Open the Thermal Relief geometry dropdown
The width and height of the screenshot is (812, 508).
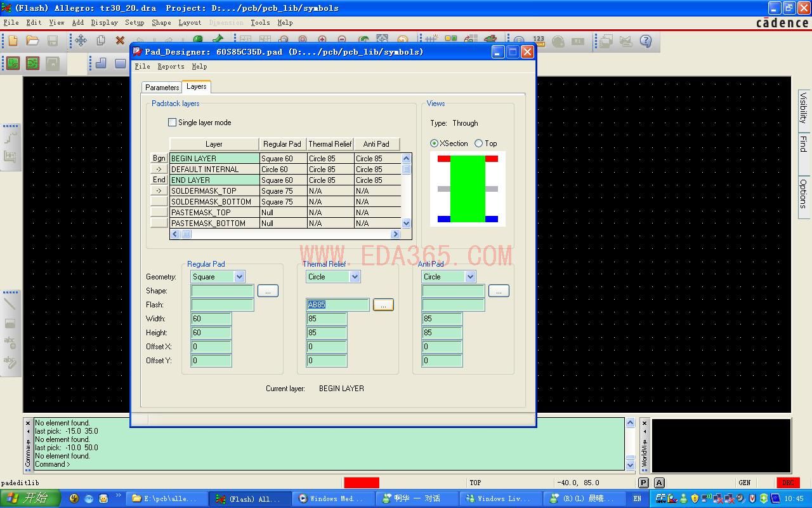pos(355,277)
